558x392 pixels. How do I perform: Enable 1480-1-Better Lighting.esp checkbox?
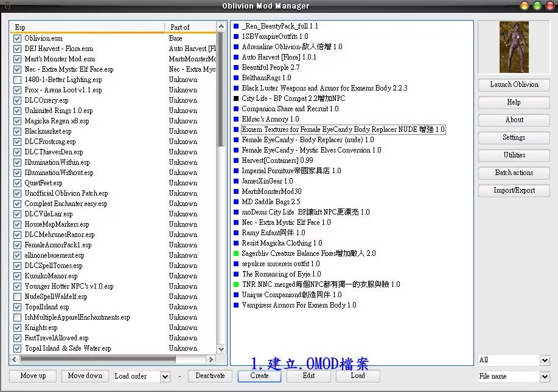click(17, 80)
